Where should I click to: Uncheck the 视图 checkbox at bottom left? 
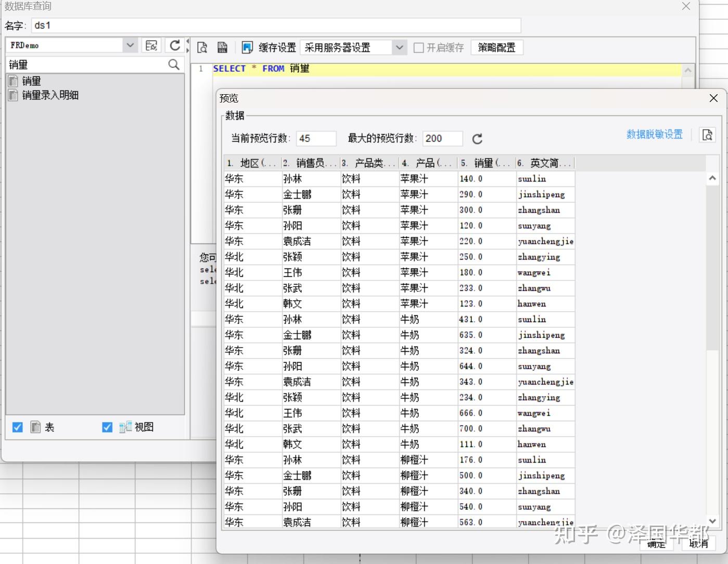[x=107, y=427]
